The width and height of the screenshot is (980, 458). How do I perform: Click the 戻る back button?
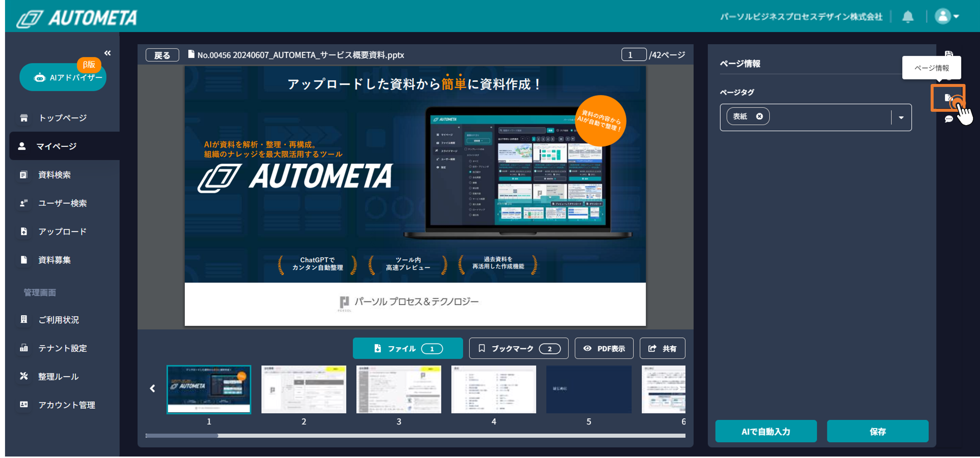tap(162, 55)
